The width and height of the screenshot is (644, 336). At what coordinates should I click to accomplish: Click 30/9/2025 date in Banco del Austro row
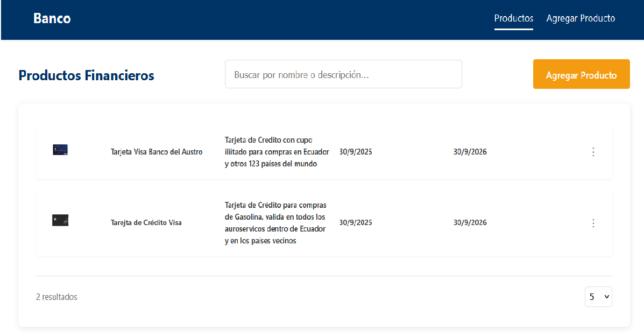pos(356,152)
